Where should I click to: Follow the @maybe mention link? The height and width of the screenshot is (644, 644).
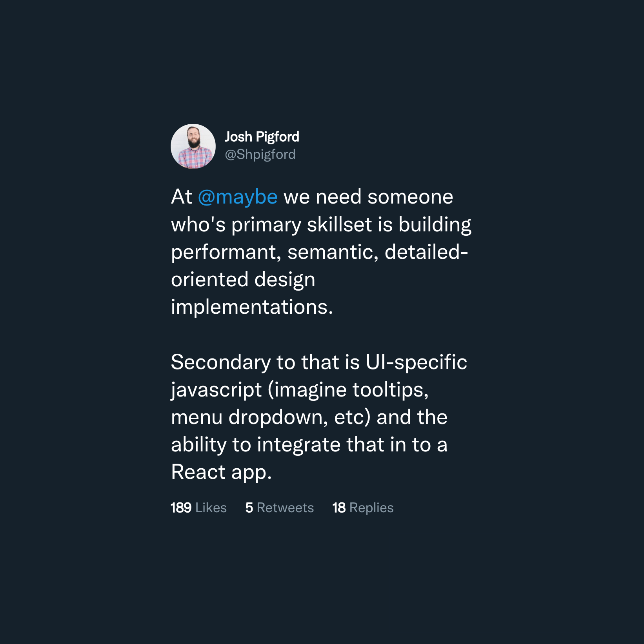click(238, 197)
